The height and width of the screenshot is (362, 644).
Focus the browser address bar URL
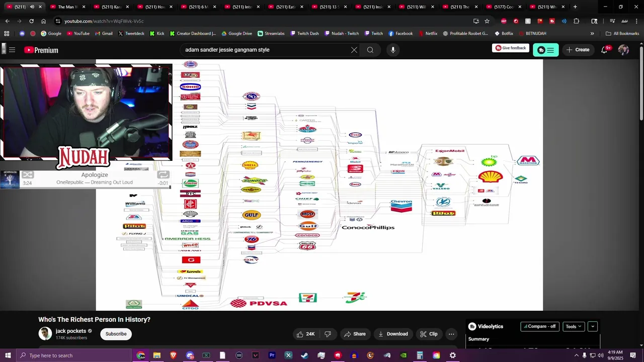point(104,21)
